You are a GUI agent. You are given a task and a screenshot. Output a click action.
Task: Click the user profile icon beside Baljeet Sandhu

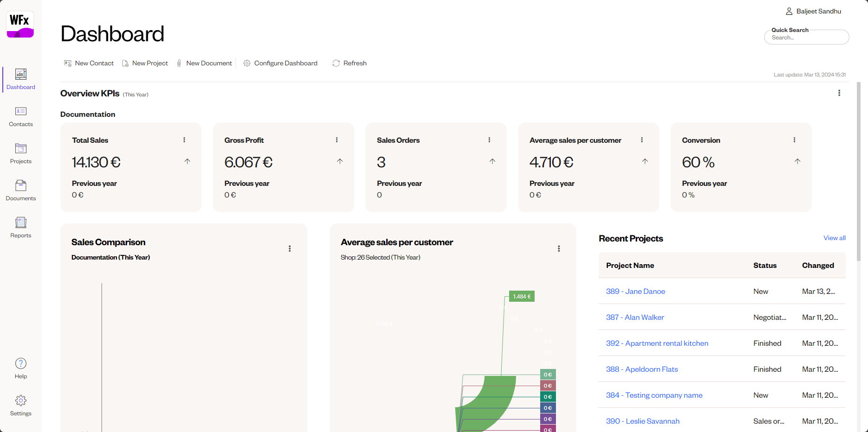(x=789, y=11)
